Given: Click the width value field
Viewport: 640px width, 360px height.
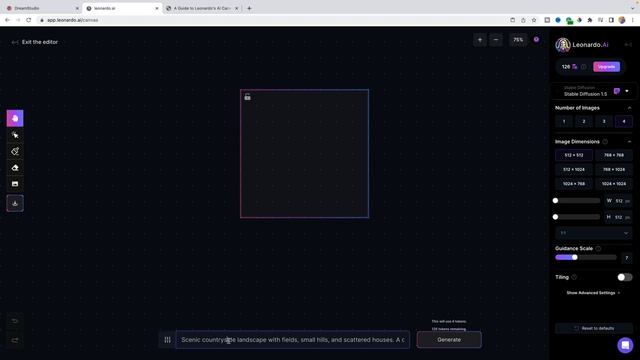Looking at the screenshot, I should coord(618,201).
